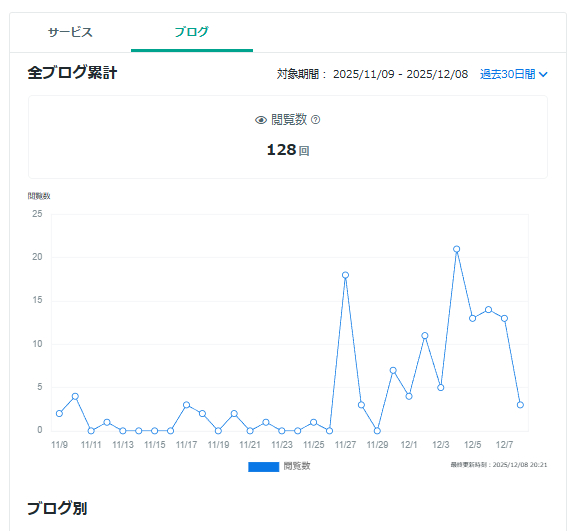
Task: Click the y-axis value 10
Action: pyautogui.click(x=37, y=344)
